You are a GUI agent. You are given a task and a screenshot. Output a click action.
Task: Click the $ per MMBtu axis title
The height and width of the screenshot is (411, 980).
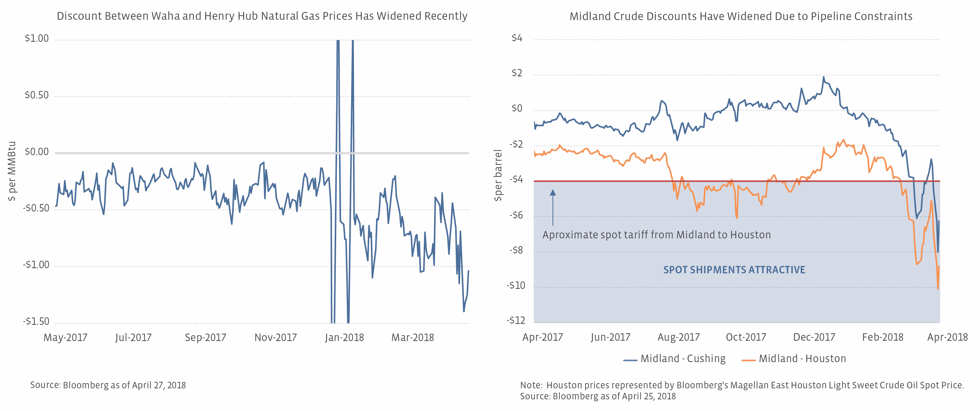point(12,171)
